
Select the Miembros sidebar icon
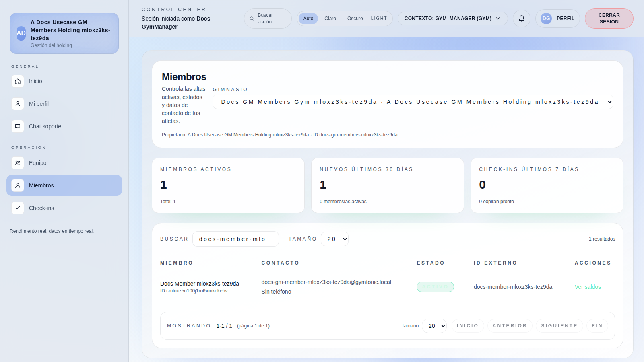[18, 185]
